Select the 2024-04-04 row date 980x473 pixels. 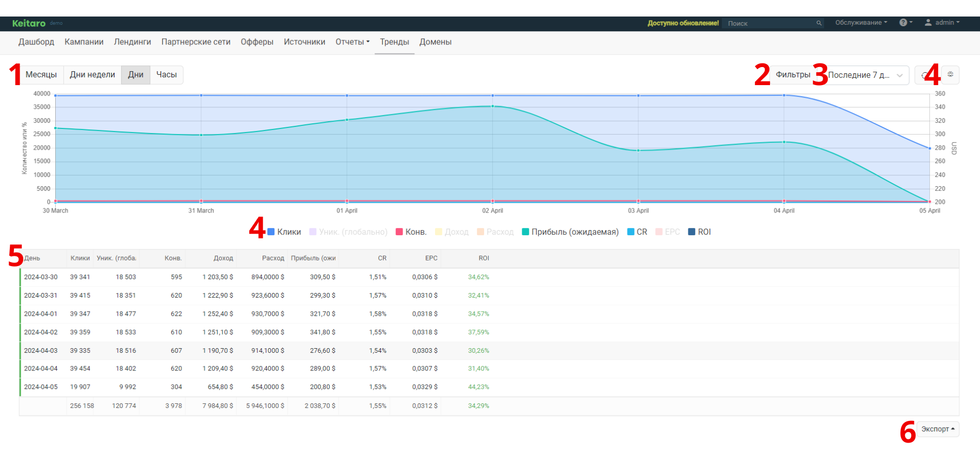(x=41, y=368)
